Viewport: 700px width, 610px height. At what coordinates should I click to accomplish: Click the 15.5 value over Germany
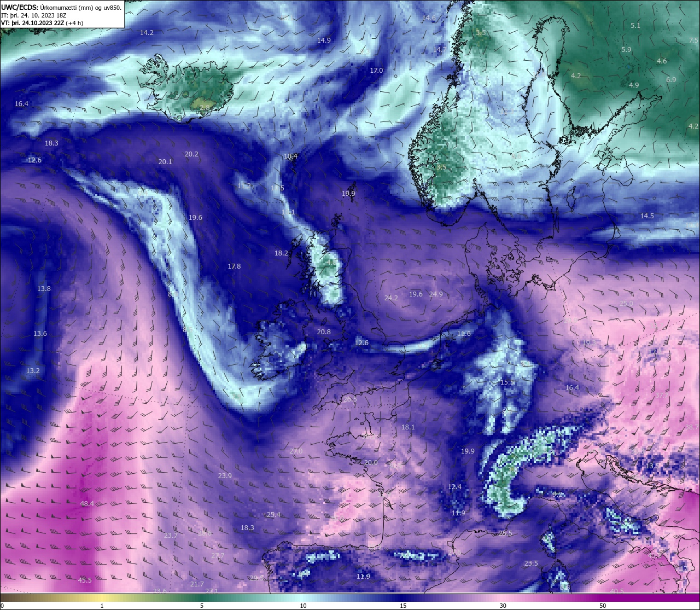(x=507, y=382)
